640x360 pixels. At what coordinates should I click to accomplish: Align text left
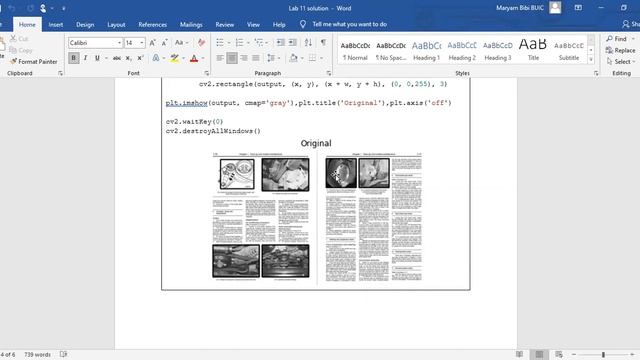(220, 58)
